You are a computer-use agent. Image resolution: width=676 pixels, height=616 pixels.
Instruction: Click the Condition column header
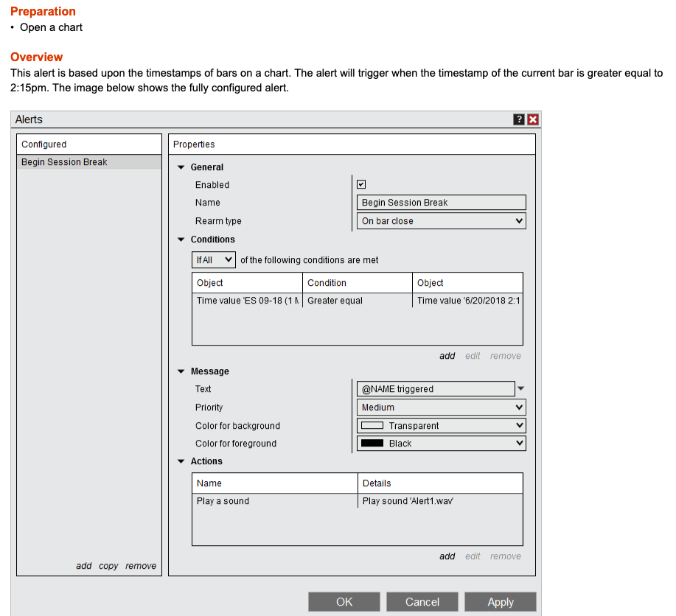click(358, 283)
